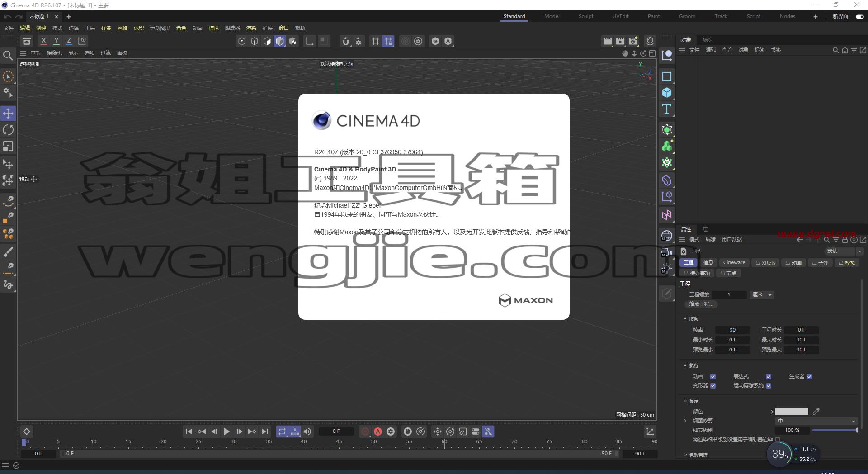Click the camera object icon
Image resolution: width=868 pixels, height=474 pixels.
pos(667,252)
